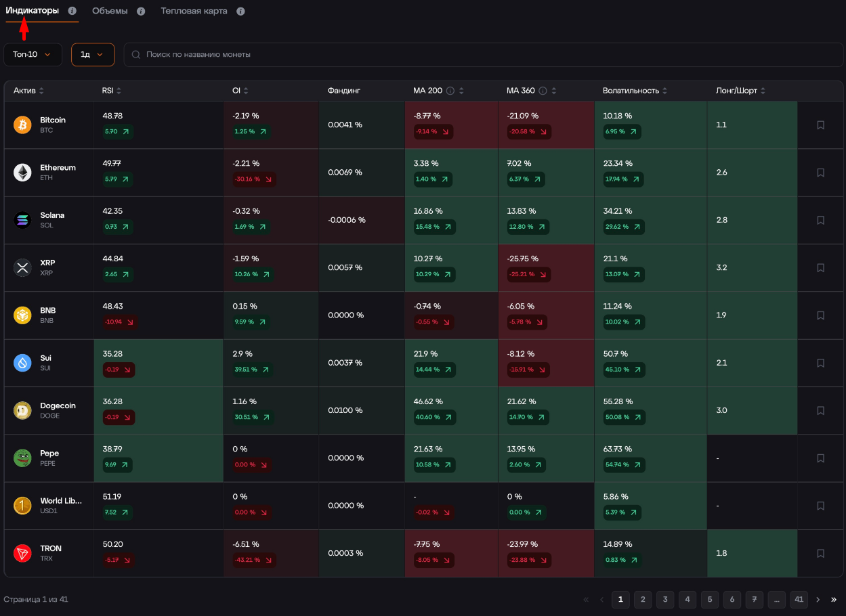Go to page 5
Viewport: 846px width, 616px height.
(x=710, y=599)
